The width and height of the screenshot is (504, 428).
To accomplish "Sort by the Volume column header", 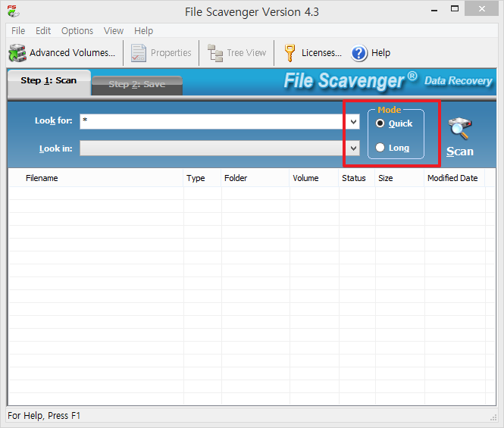I will point(314,178).
